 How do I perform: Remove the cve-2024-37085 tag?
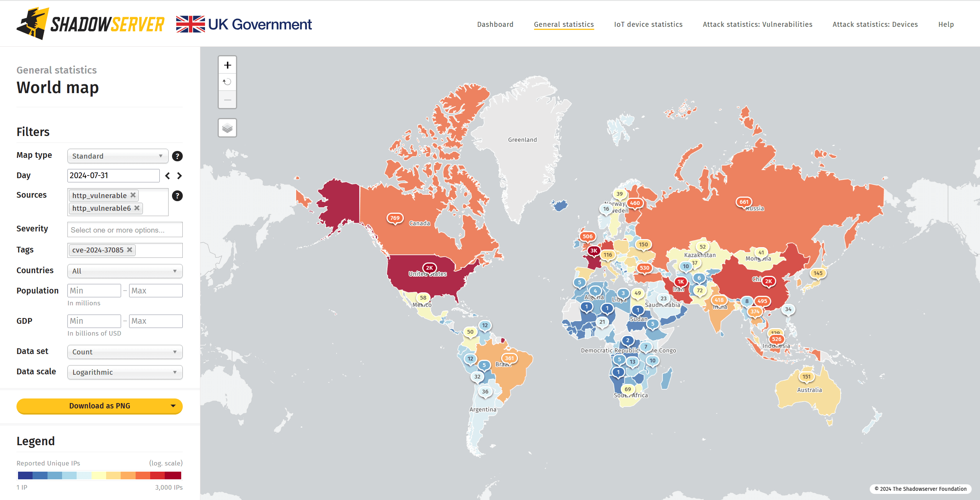(x=129, y=249)
